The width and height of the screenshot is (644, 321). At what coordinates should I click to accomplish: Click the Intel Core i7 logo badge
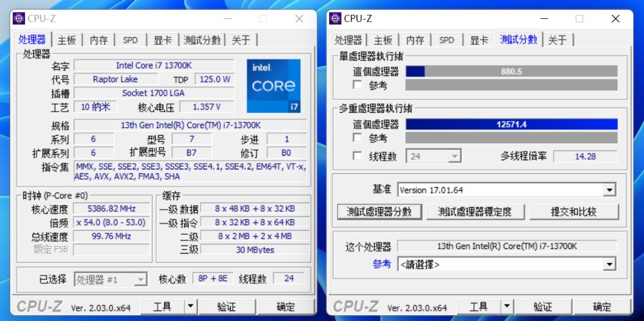point(274,86)
